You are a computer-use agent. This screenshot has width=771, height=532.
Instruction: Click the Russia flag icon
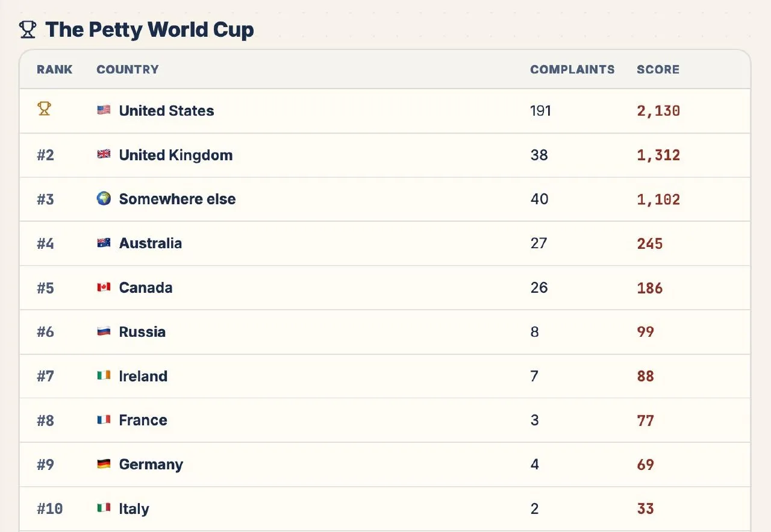(x=104, y=331)
